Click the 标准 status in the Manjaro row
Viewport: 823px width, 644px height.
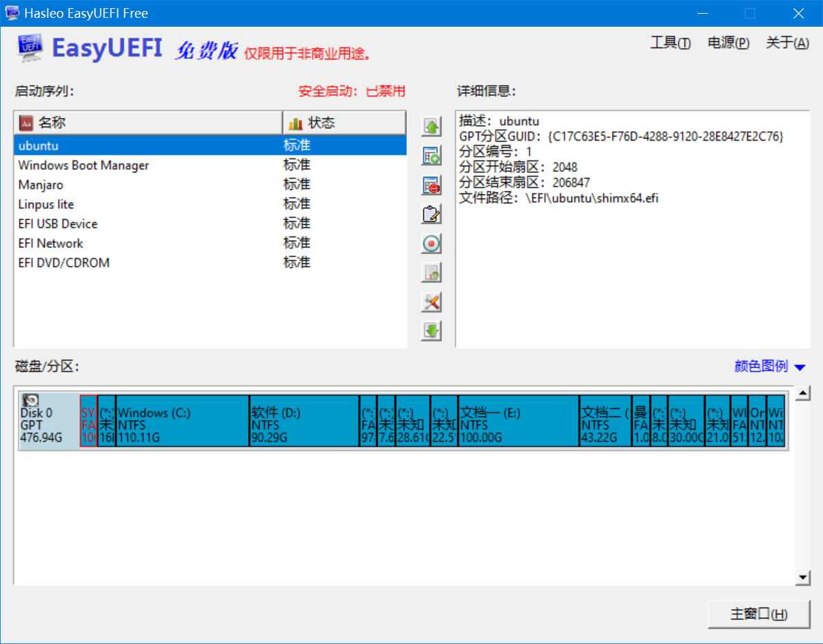[297, 185]
